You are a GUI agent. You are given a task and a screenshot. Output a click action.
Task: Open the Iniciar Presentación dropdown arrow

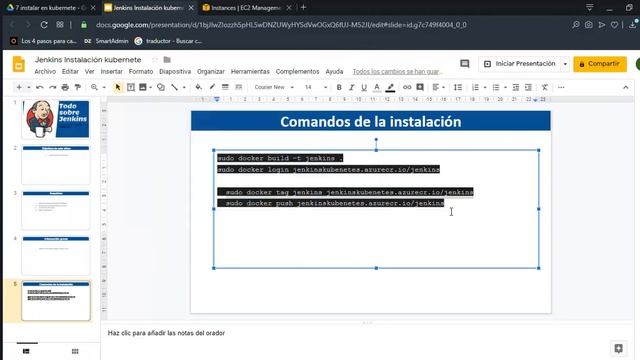pyautogui.click(x=565, y=64)
